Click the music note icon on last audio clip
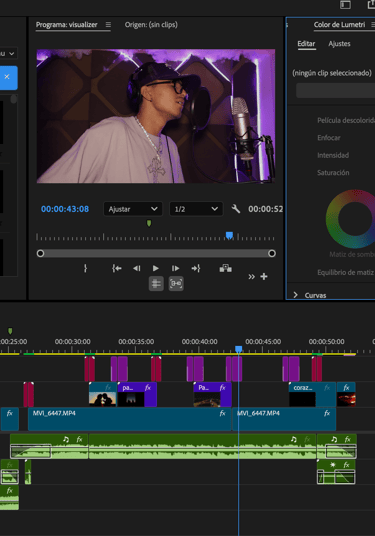The width and height of the screenshot is (375, 536). pyautogui.click(x=334, y=439)
